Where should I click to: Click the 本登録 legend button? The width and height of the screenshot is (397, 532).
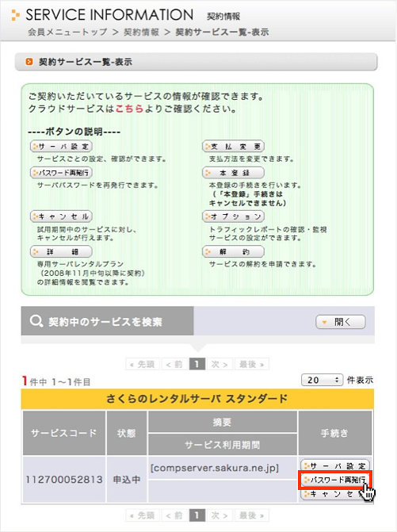tap(233, 173)
